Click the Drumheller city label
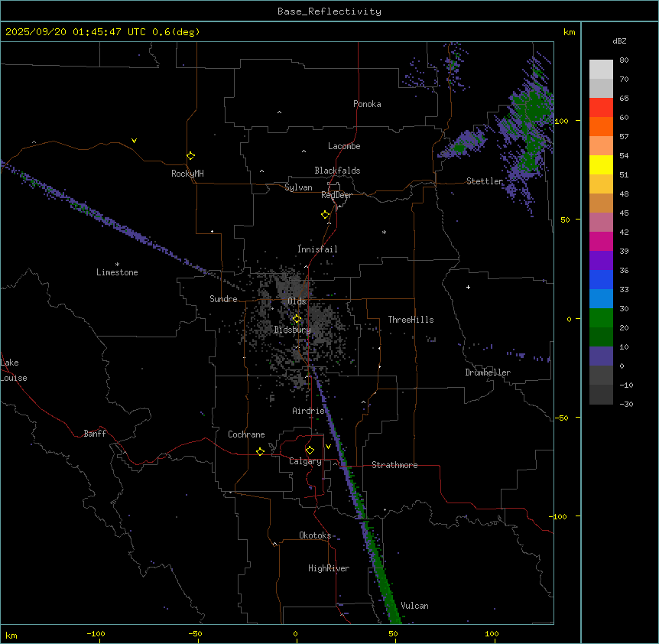 coord(488,372)
